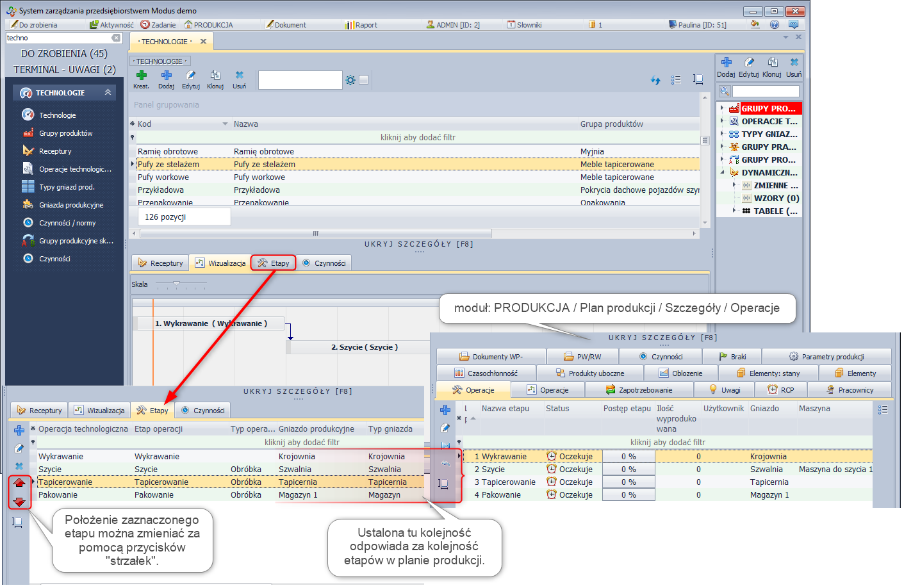The height and width of the screenshot is (588, 904).
Task: Click the Klonuj icon in technologie toolbar
Action: (215, 76)
